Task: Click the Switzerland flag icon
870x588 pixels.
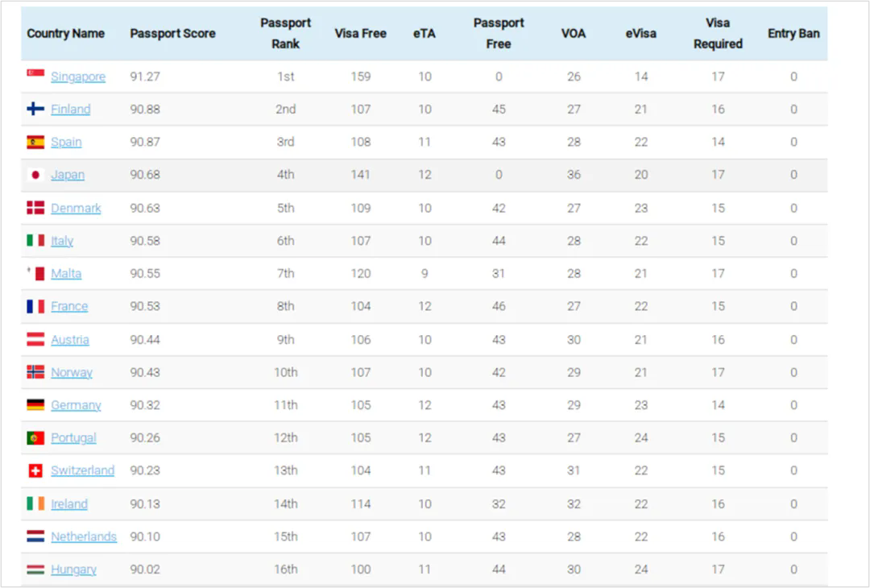Action: point(35,470)
